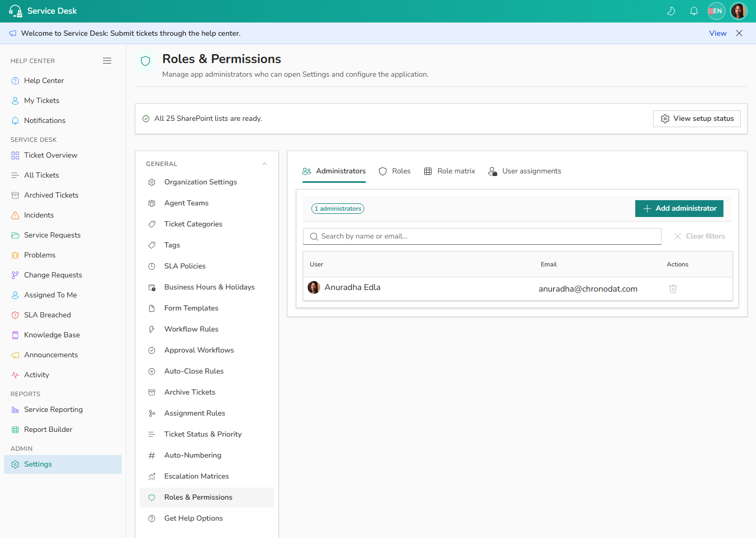Click email anuradha@chronodat.com
This screenshot has width=756, height=538.
pyautogui.click(x=588, y=289)
